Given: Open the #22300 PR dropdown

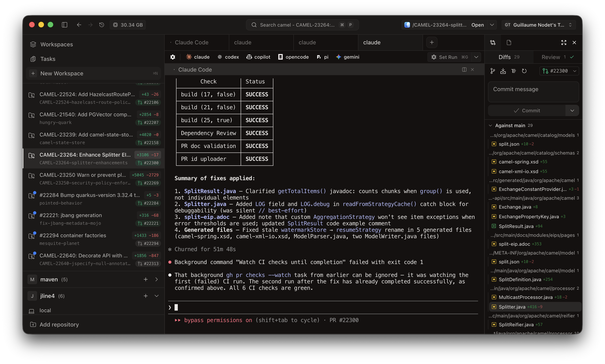Looking at the screenshot, I should point(559,71).
